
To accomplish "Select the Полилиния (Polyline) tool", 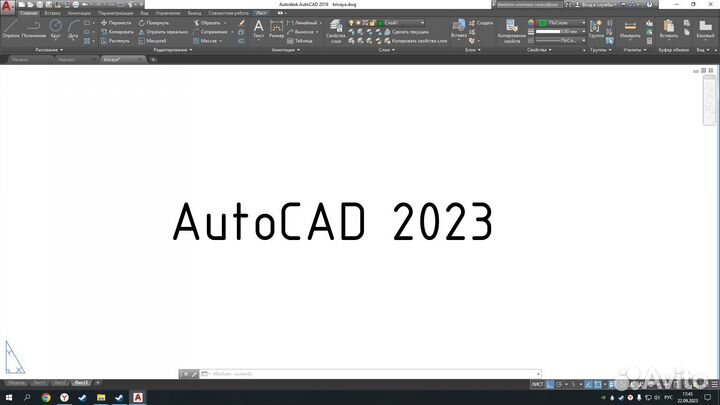I will (x=34, y=28).
